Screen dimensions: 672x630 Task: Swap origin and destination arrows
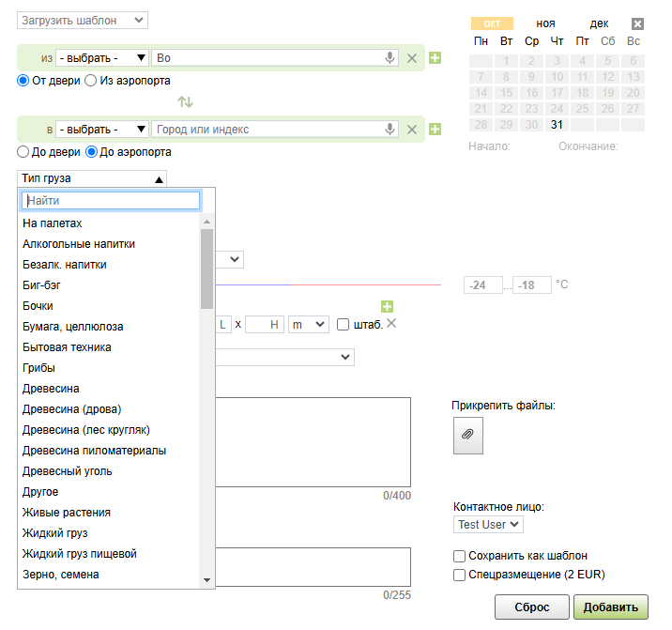point(185,101)
